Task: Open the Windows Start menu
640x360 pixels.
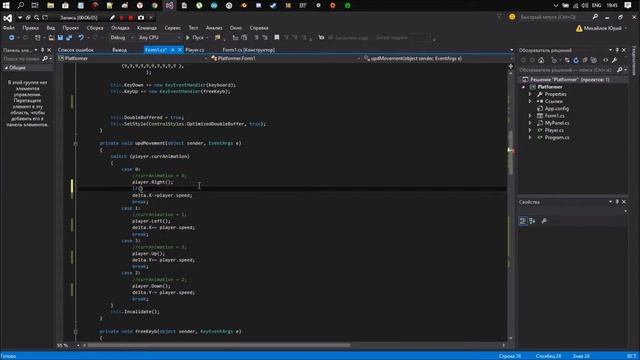Action: tap(6, 6)
